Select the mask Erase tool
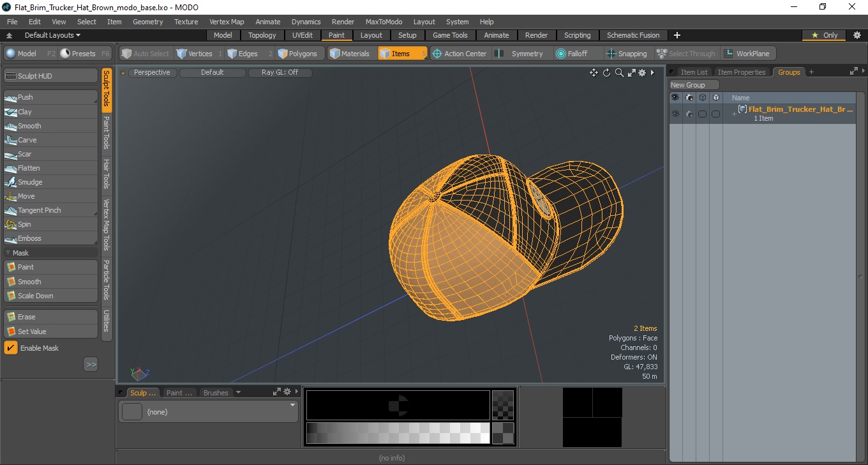Image resolution: width=868 pixels, height=465 pixels. point(50,317)
